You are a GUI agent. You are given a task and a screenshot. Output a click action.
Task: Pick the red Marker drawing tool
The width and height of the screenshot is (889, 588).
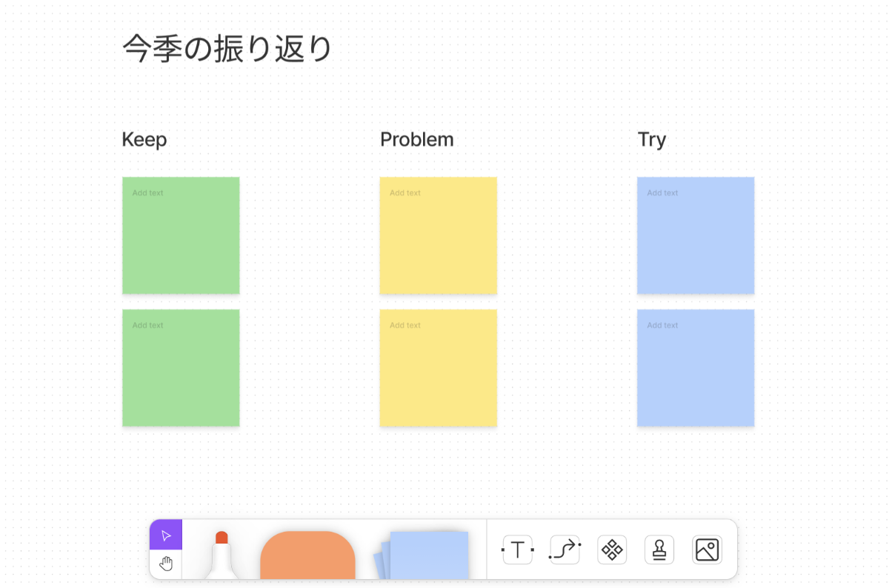(x=221, y=555)
